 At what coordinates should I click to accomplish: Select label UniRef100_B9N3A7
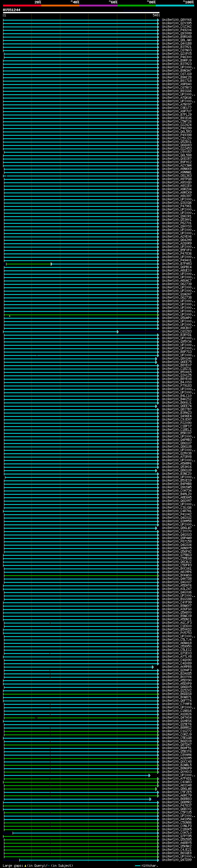177,71
